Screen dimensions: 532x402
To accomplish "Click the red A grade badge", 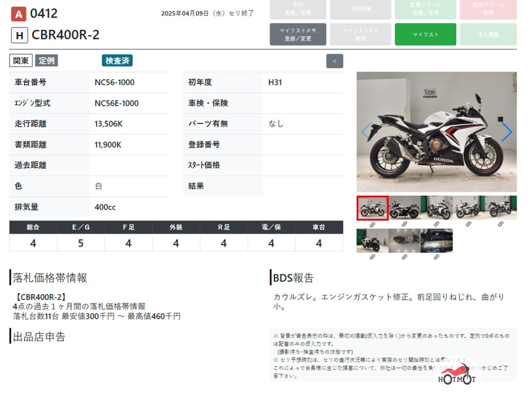I will pos(18,14).
